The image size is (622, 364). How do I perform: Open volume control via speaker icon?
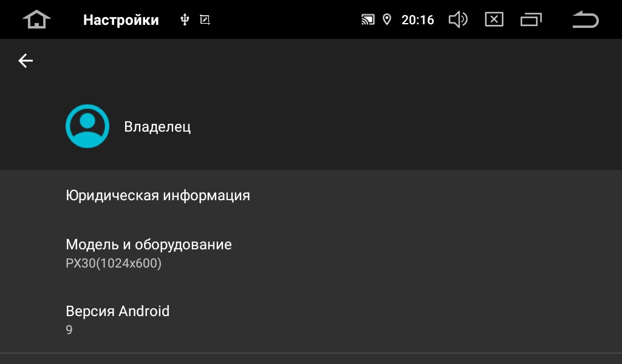(x=458, y=19)
